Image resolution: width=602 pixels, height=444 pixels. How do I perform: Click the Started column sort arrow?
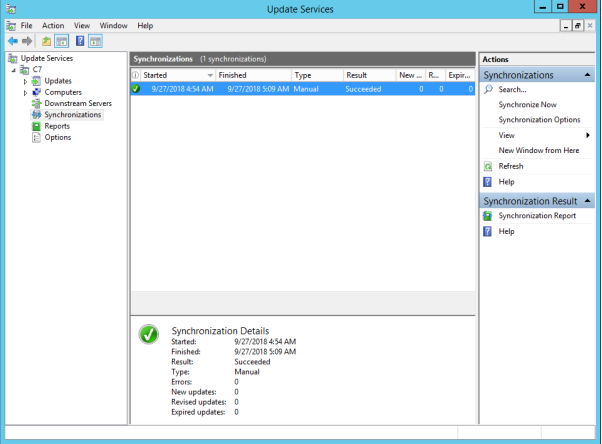point(210,75)
